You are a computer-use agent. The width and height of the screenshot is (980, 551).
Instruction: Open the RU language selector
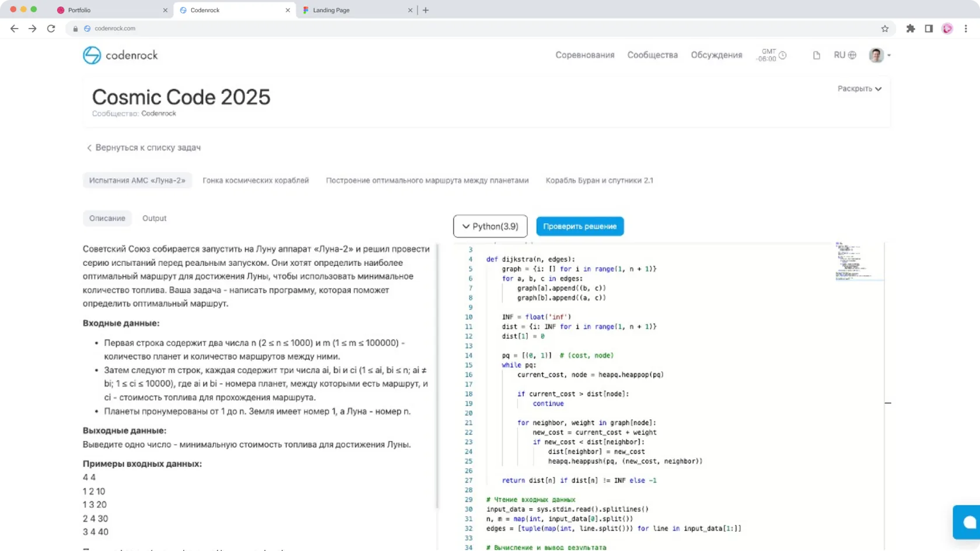(845, 55)
